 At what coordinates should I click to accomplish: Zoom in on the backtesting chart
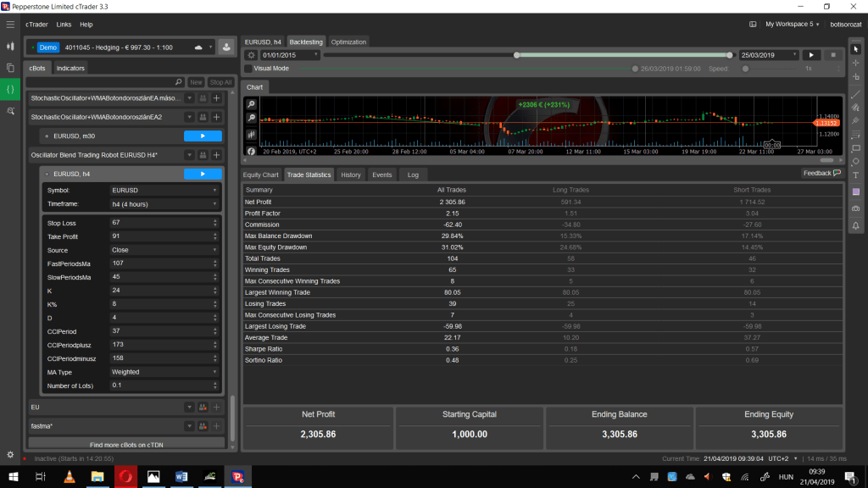[251, 104]
